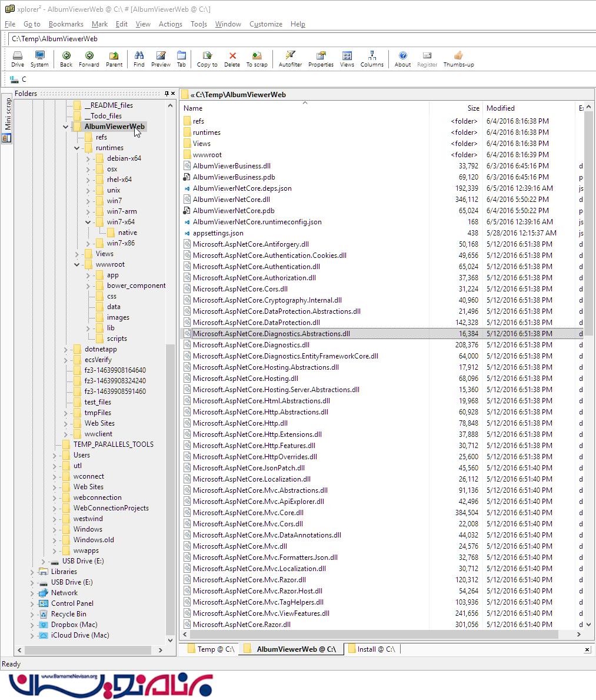Click the file list horizontal scrollbar
The height and width of the screenshot is (700, 596).
(374, 635)
